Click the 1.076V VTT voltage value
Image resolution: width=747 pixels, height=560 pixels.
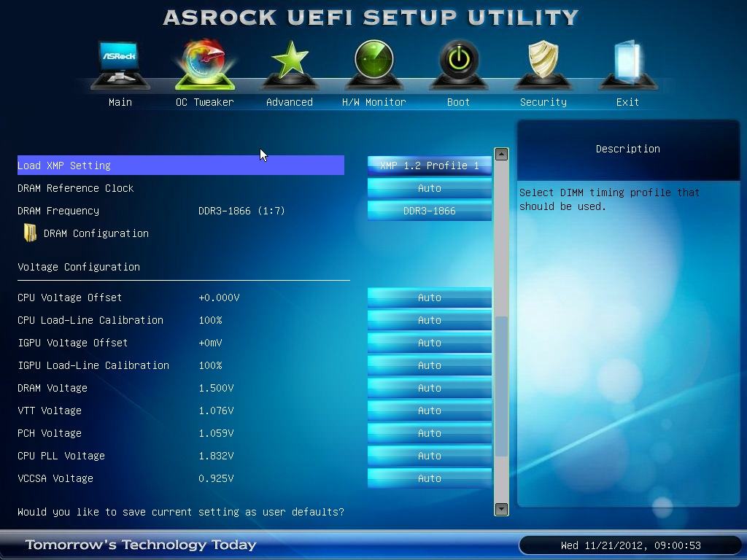(x=216, y=411)
